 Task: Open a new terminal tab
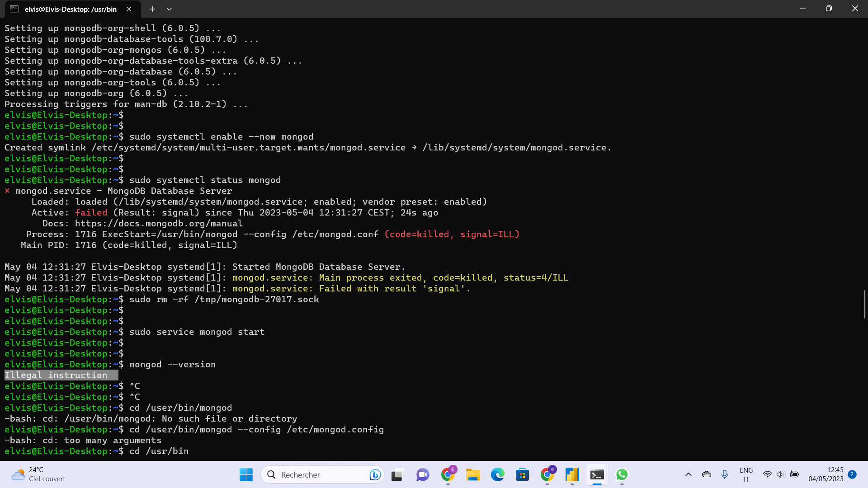coord(152,9)
